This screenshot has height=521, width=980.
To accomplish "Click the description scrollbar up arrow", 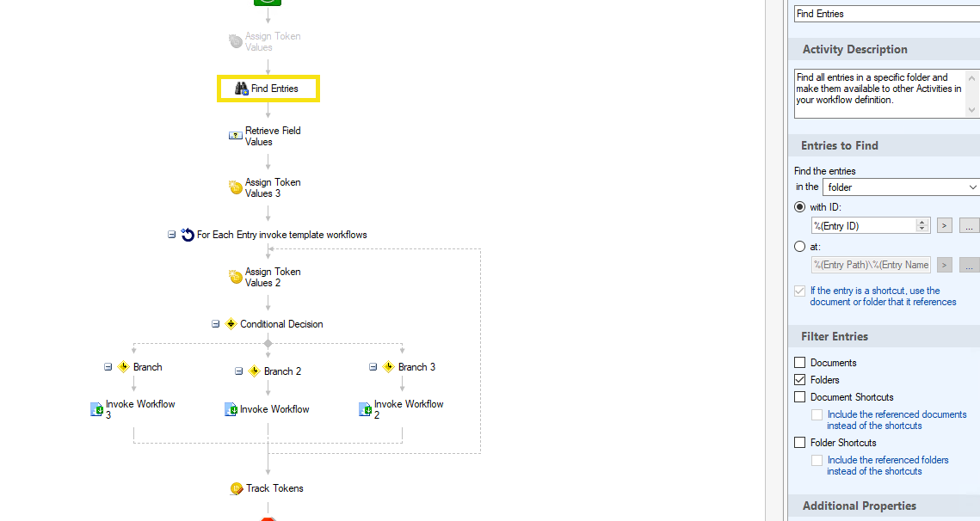I will tap(971, 78).
